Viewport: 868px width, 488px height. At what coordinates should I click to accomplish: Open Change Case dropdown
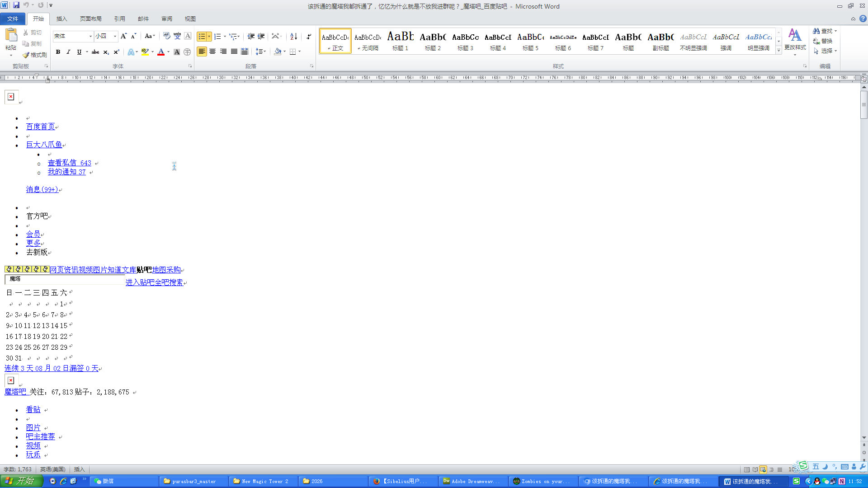click(x=150, y=36)
